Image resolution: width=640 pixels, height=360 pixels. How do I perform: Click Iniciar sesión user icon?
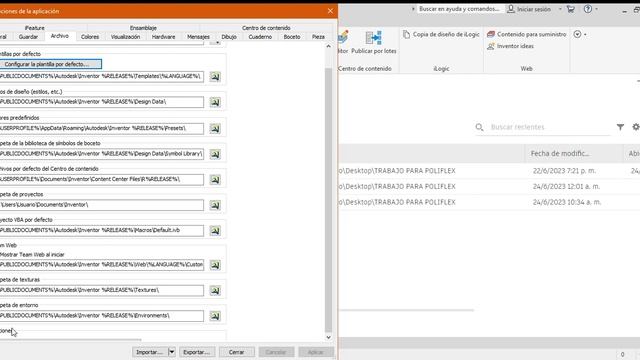point(511,9)
